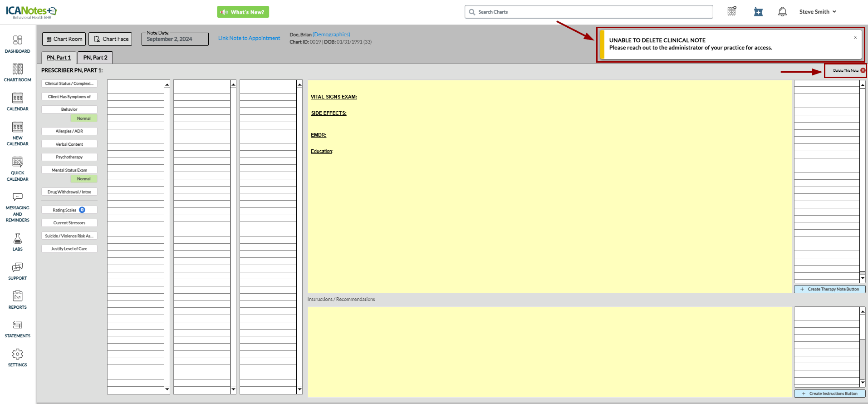Expand the Steve Smith user menu
Screen dimensions: 868x404
818,12
